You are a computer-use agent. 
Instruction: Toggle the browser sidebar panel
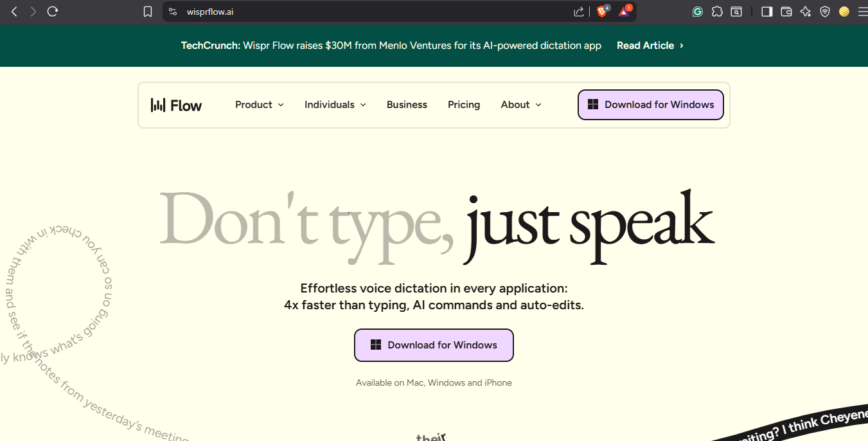coord(766,12)
